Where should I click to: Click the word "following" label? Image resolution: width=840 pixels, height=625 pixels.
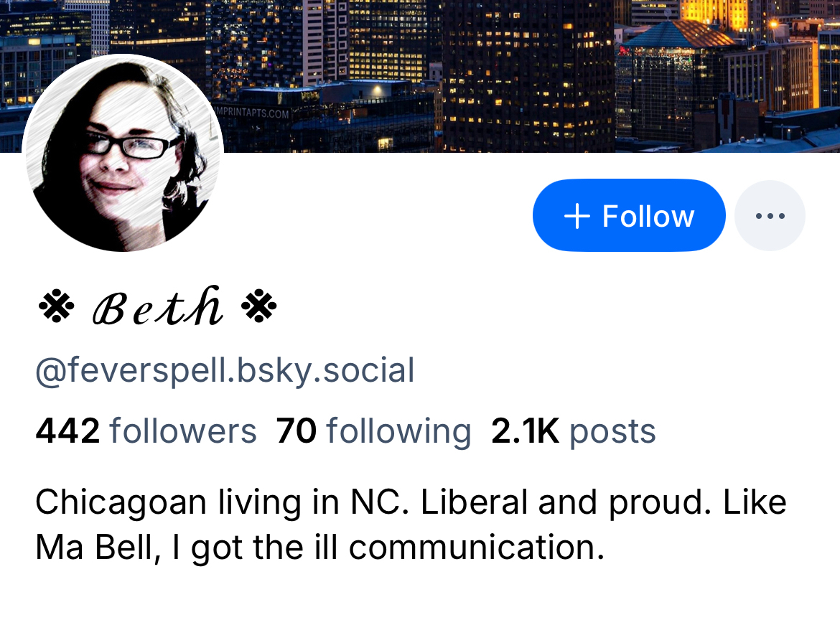coord(399,431)
